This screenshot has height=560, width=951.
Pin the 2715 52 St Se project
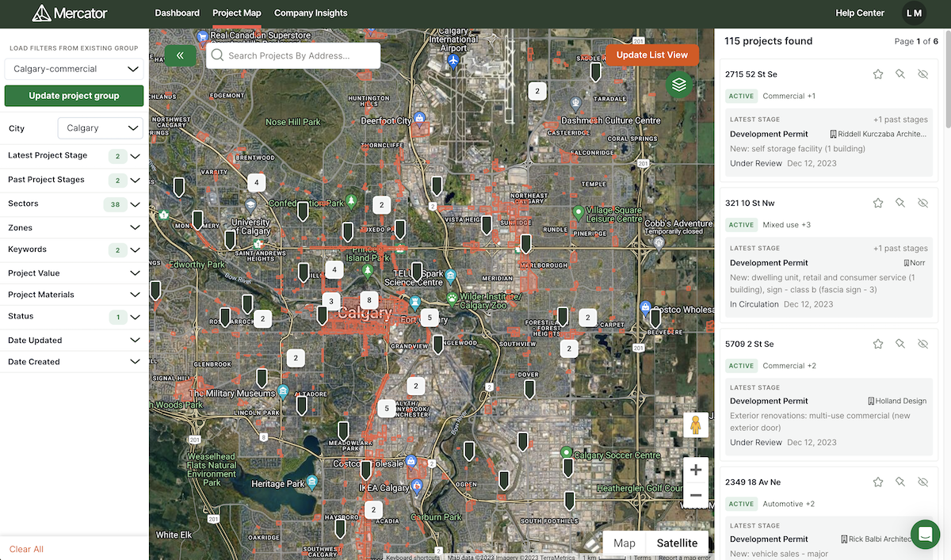[x=900, y=74]
